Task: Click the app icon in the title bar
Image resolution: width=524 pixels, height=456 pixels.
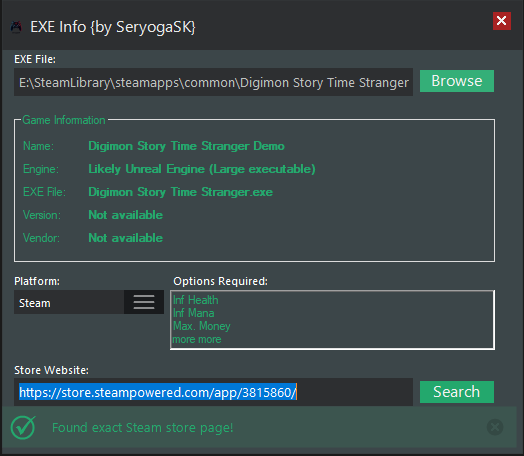Action: point(16,27)
